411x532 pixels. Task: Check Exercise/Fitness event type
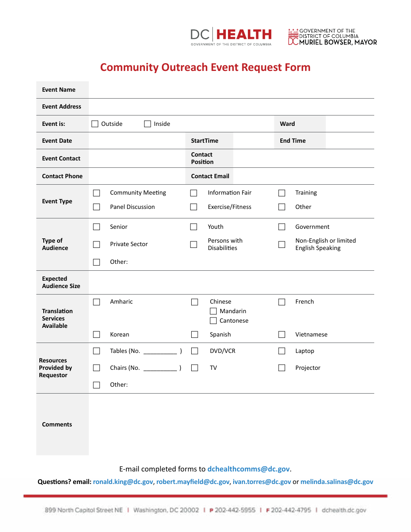(193, 207)
